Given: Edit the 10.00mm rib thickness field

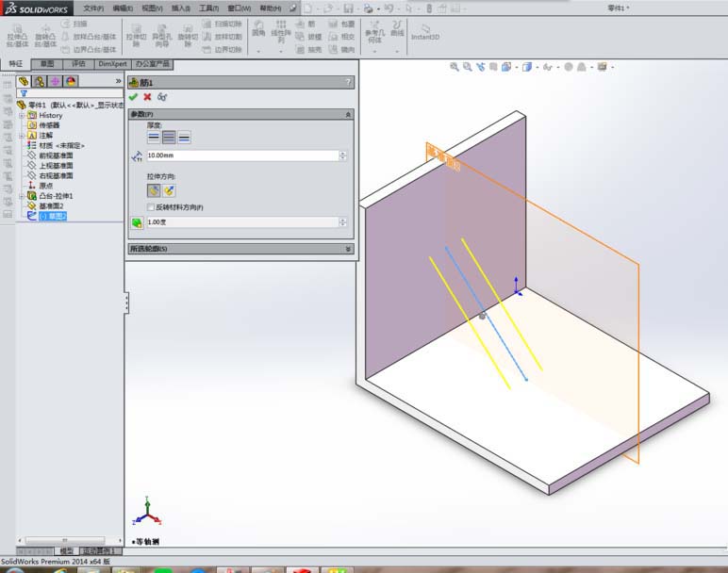Looking at the screenshot, I should point(242,156).
